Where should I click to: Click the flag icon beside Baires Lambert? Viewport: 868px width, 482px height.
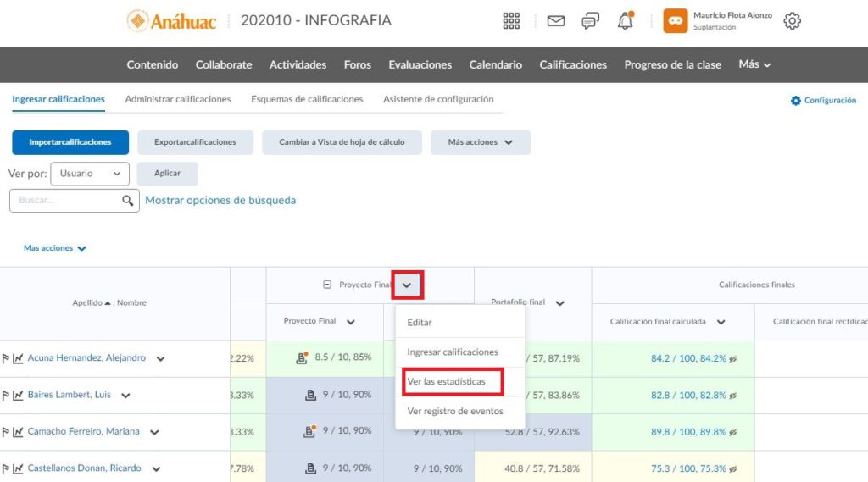point(6,396)
